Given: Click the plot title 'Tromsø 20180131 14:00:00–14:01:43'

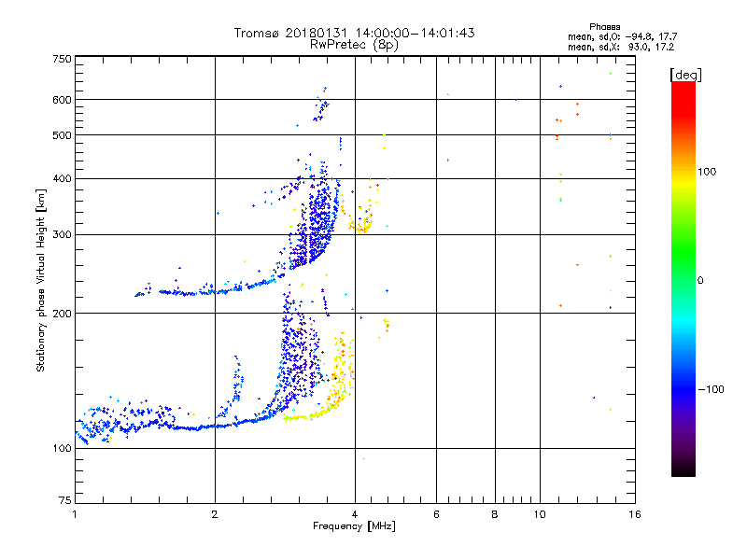Looking at the screenshot, I should pos(354,33).
